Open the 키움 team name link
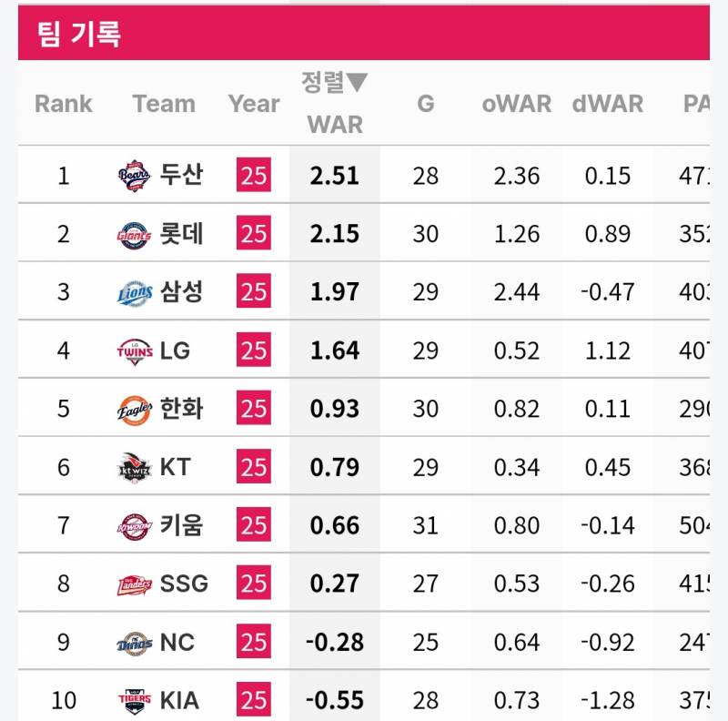The width and height of the screenshot is (728, 721). tap(181, 525)
